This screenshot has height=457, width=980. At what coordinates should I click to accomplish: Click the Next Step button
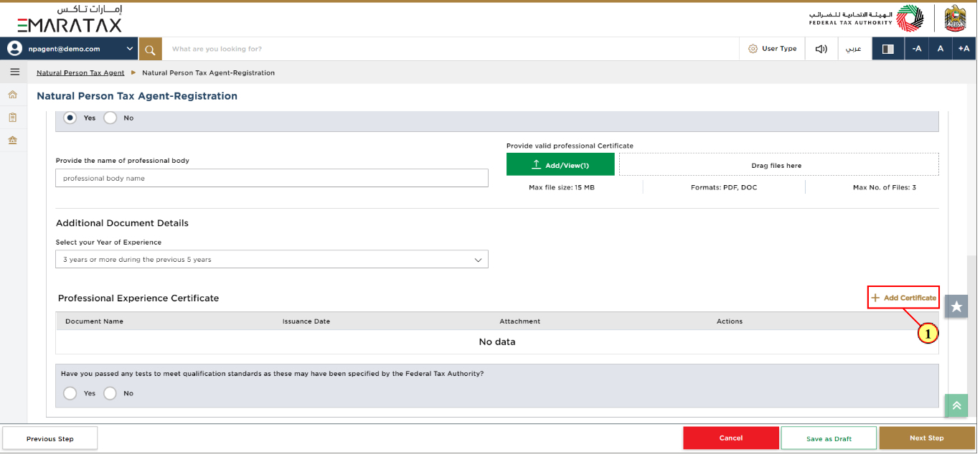click(927, 438)
